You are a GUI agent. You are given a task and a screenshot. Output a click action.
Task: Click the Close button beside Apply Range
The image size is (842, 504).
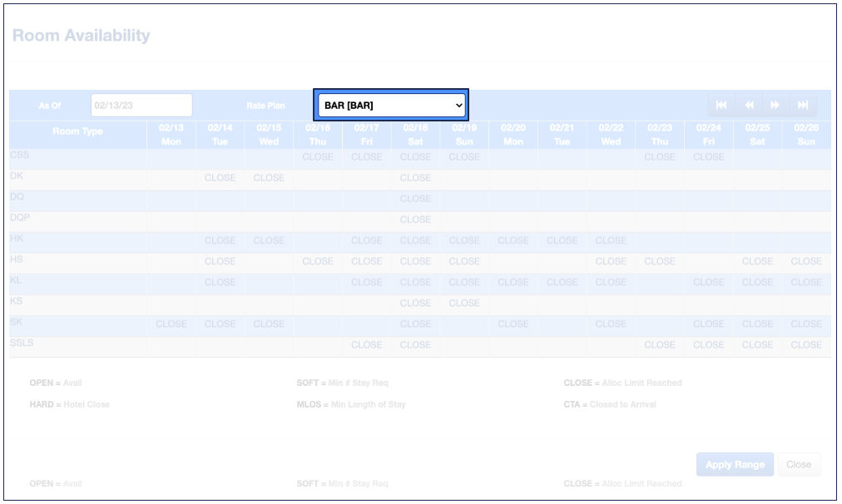click(x=798, y=464)
